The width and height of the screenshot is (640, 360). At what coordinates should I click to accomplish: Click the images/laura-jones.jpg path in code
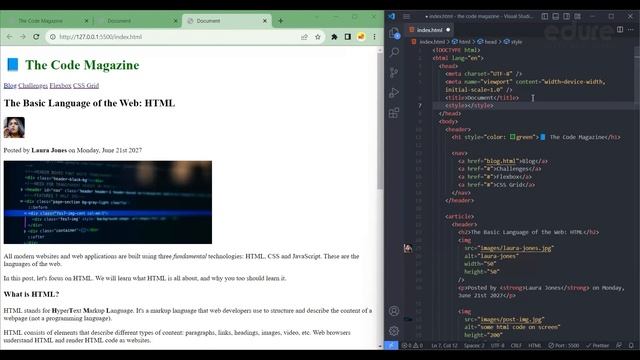coord(516,248)
